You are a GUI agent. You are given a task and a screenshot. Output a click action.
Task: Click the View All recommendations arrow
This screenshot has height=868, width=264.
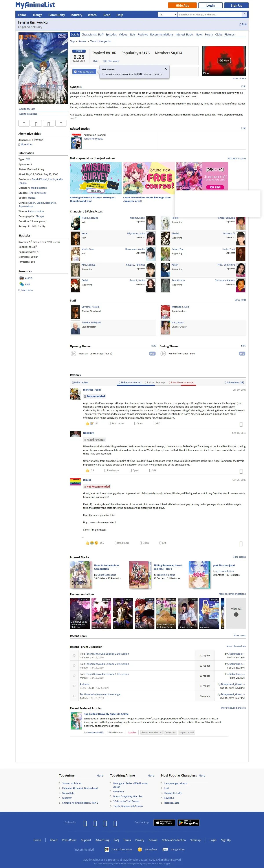coord(236,615)
